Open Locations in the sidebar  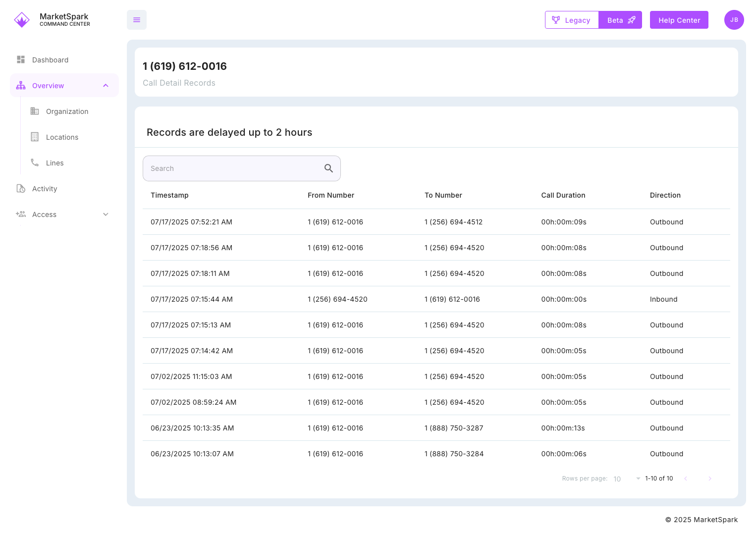coord(62,137)
